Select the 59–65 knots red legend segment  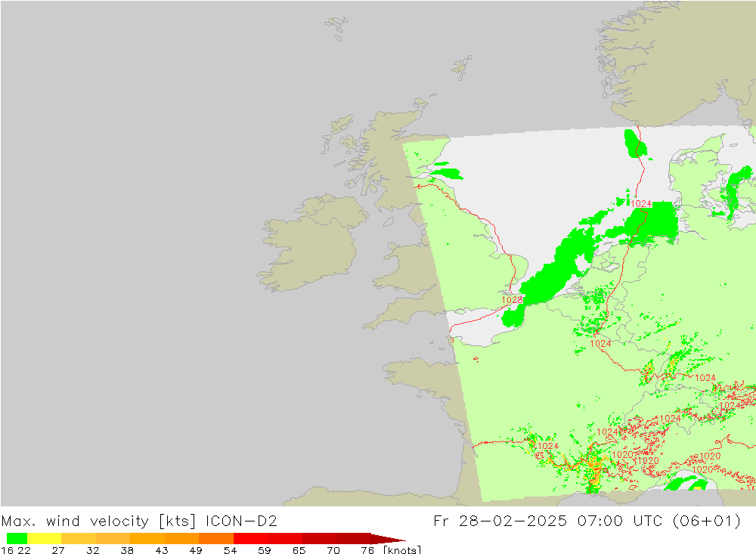[x=286, y=539]
